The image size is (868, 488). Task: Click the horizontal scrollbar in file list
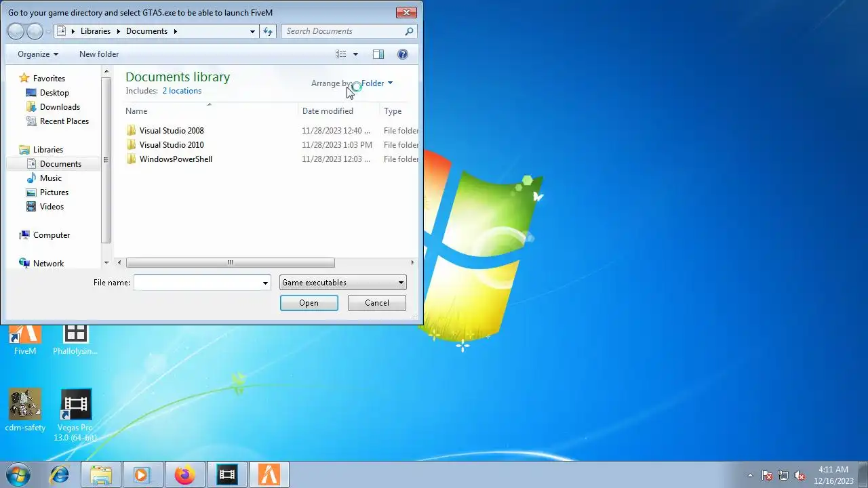231,263
